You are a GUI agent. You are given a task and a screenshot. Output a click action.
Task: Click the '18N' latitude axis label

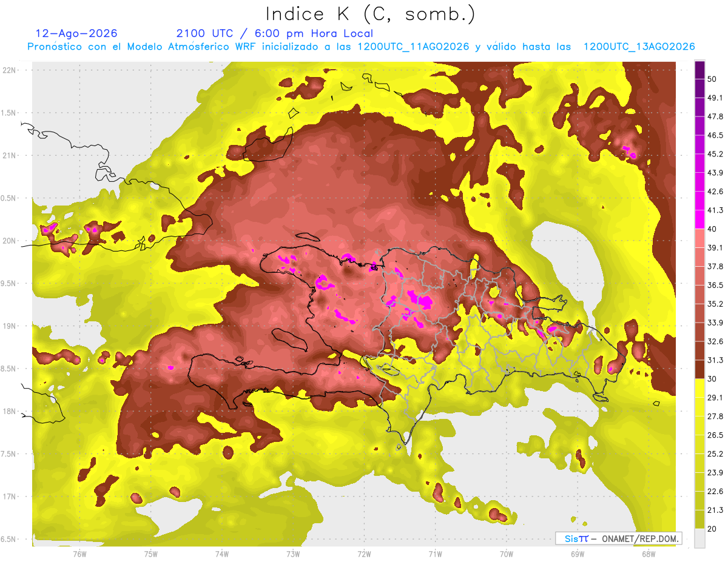coord(9,411)
